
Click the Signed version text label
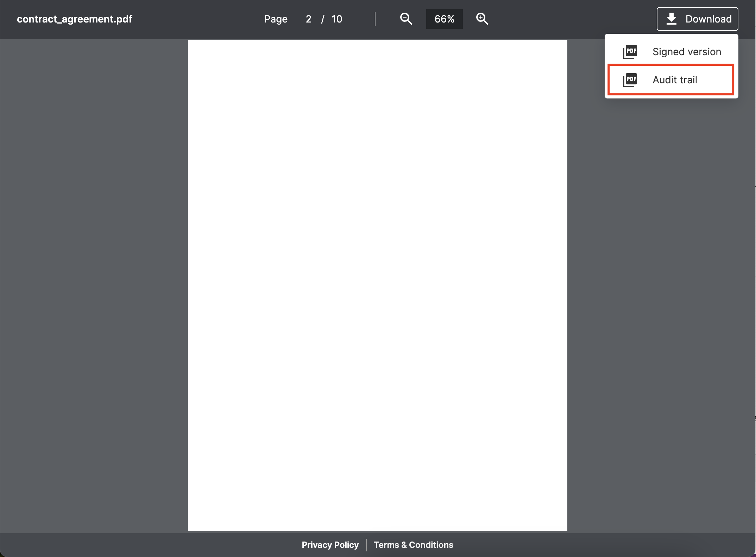686,52
